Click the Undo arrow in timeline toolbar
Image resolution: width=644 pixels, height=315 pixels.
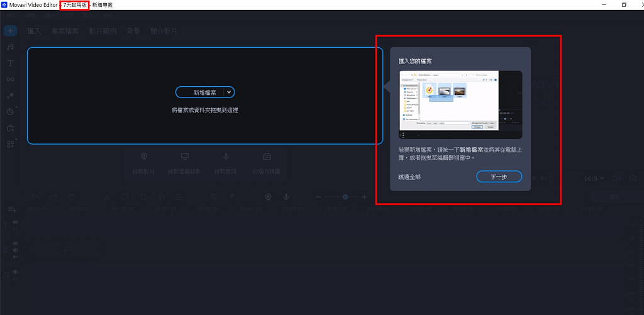36,197
